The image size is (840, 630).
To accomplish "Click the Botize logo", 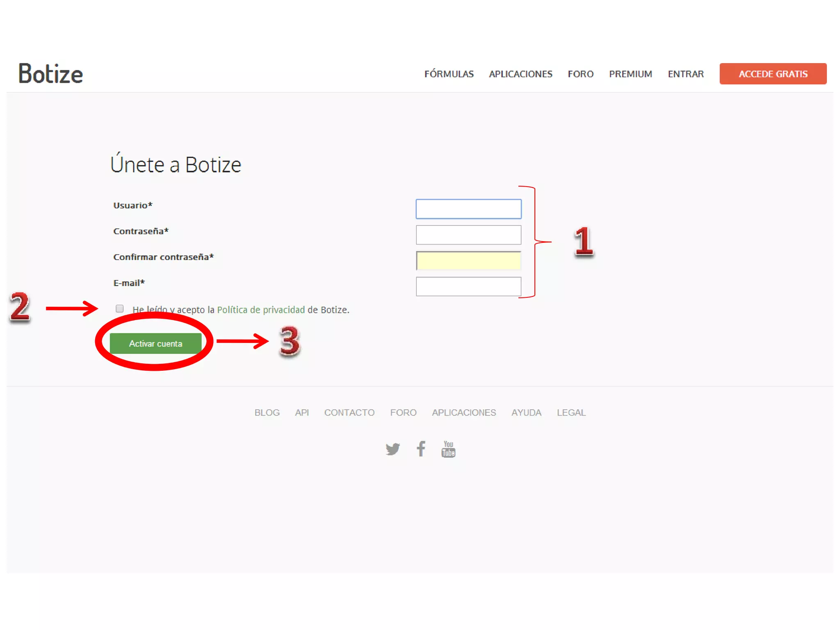I will coord(51,74).
